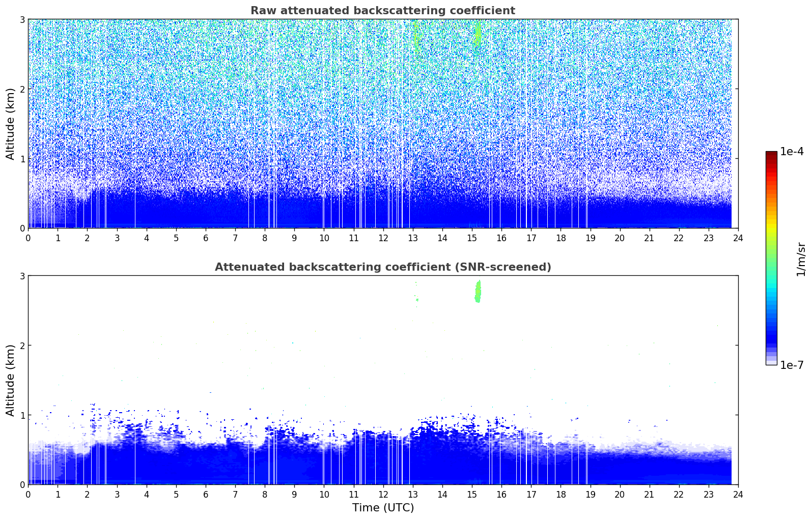812x519 pixels.
Task: Click the '1/m/sr' colorbar unit label
Action: (801, 258)
